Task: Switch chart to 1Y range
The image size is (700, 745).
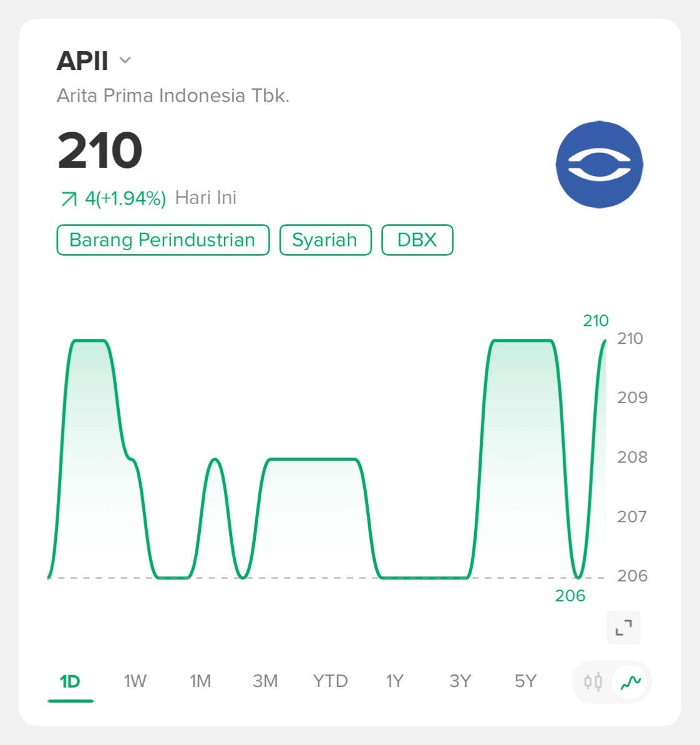Action: coord(395,681)
